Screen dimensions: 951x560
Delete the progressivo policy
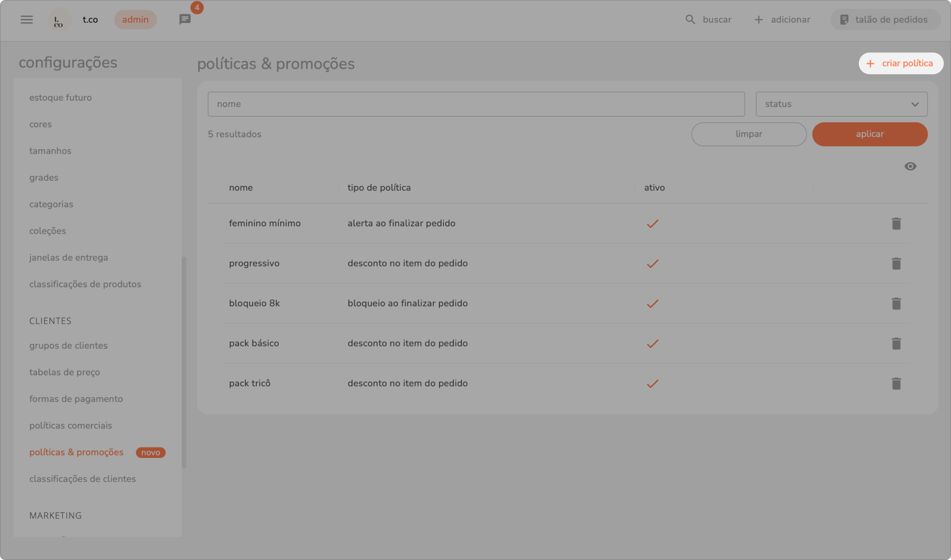[x=896, y=263]
